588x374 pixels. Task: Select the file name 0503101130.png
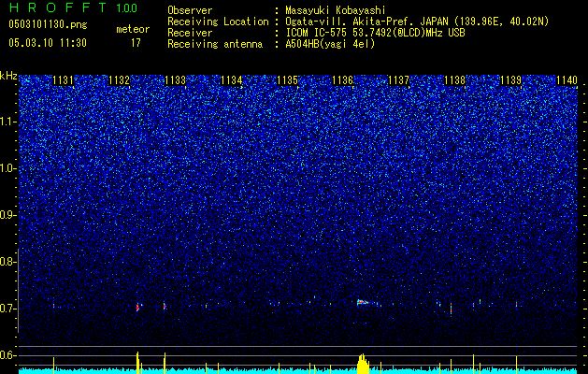[x=48, y=24]
